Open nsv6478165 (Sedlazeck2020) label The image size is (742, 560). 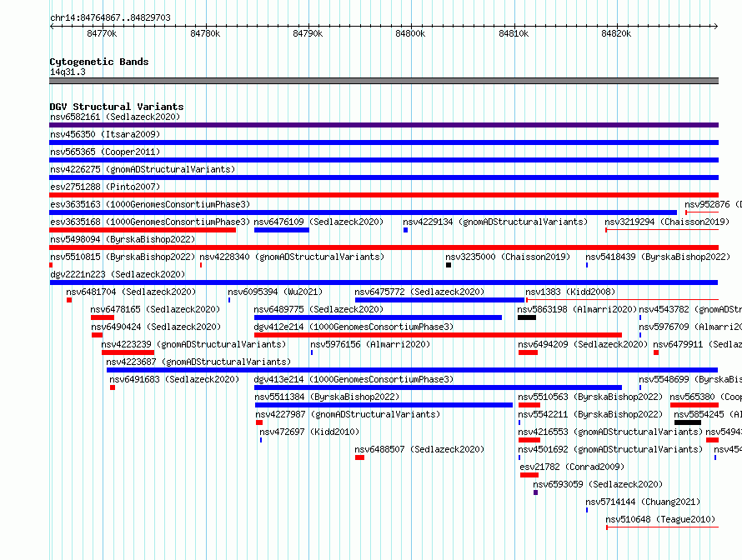(156, 309)
